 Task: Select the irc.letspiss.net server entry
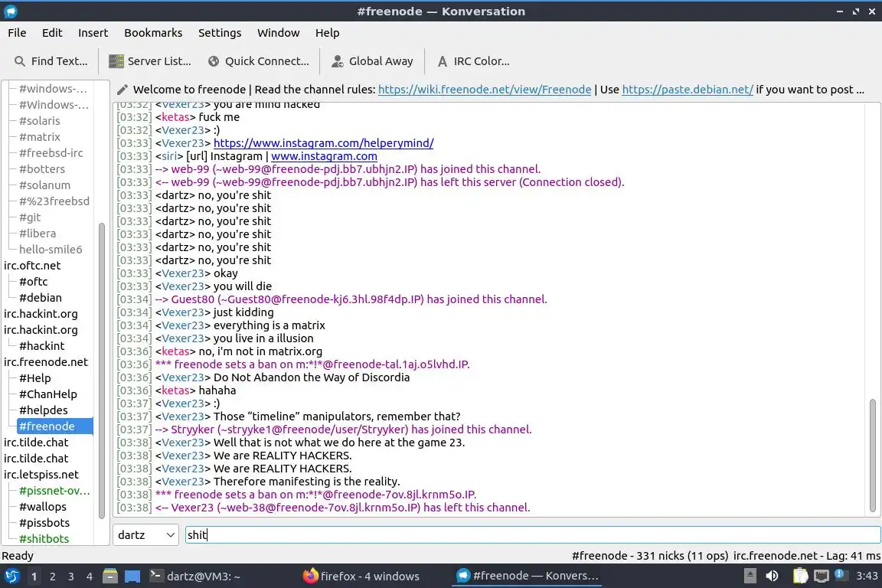tap(41, 475)
